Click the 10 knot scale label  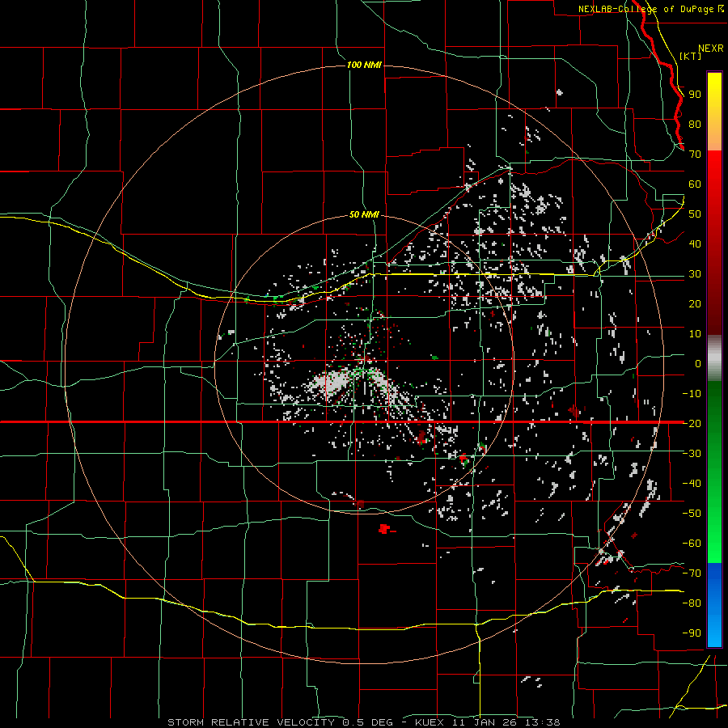coord(695,334)
